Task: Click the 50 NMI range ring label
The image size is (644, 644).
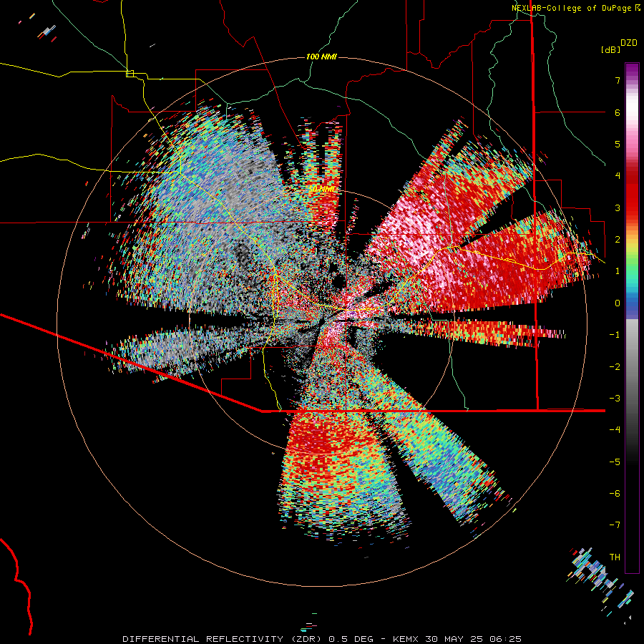Action: (321, 190)
